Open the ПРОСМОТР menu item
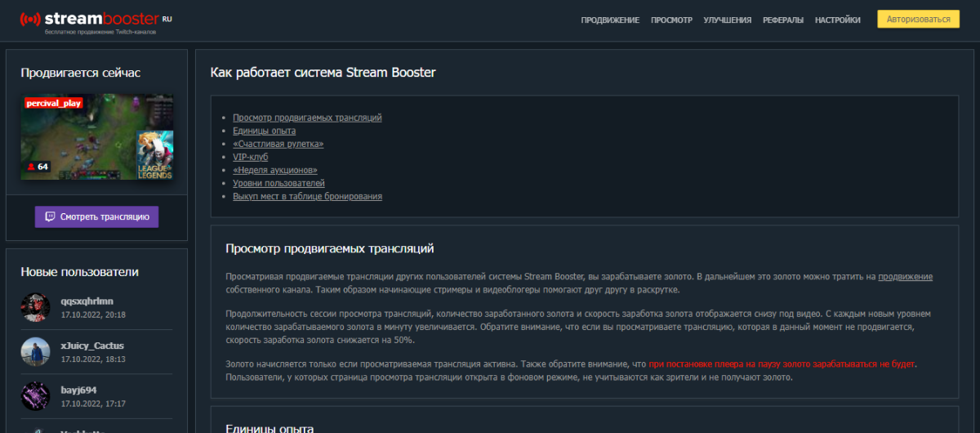Screen dimensions: 980x433 click(x=671, y=20)
